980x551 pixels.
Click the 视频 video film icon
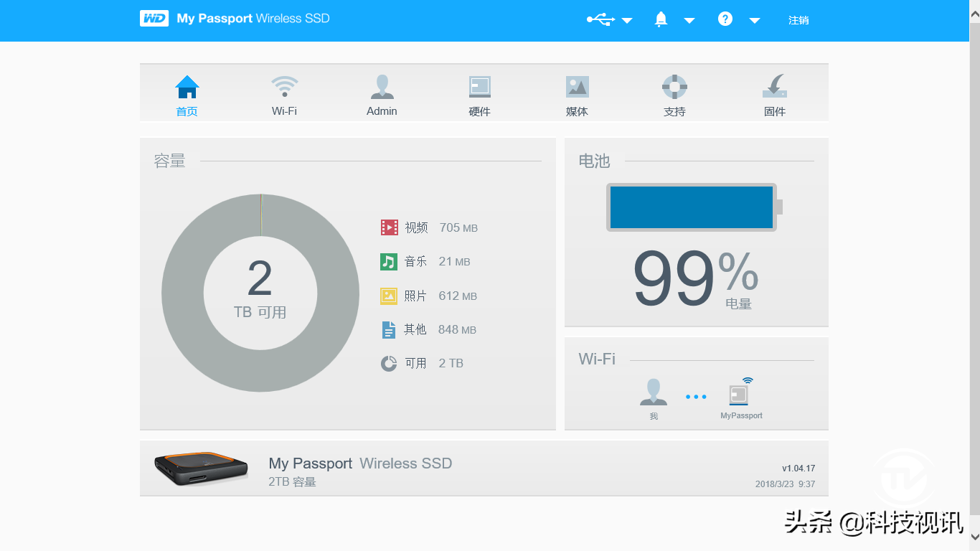(389, 227)
